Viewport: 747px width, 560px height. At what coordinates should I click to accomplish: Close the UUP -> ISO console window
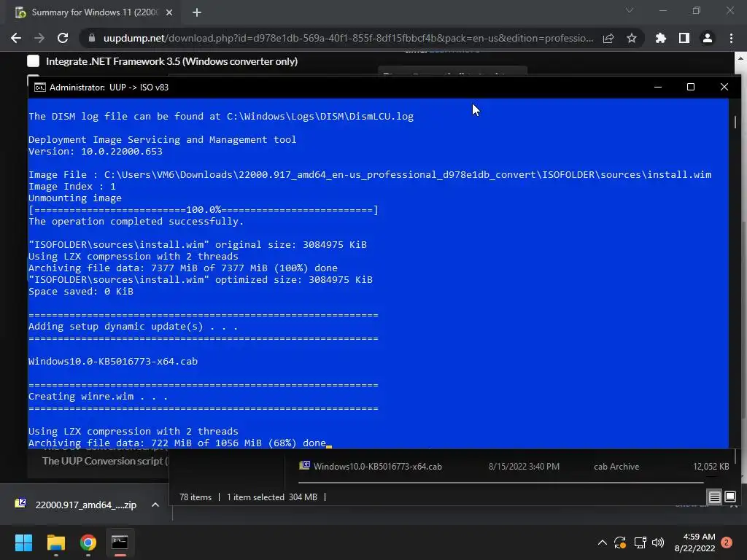click(x=724, y=87)
